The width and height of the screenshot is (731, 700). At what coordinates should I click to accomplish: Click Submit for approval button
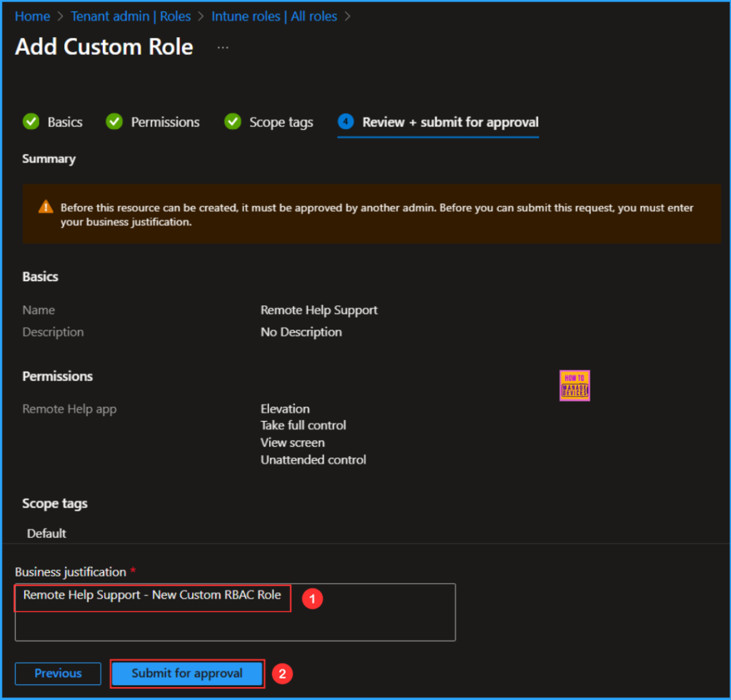click(x=188, y=674)
